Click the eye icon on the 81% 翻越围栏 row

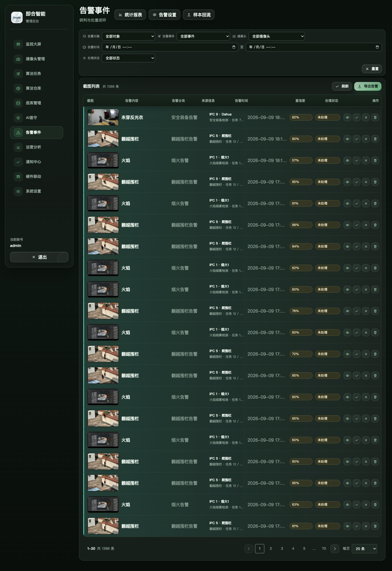347,526
